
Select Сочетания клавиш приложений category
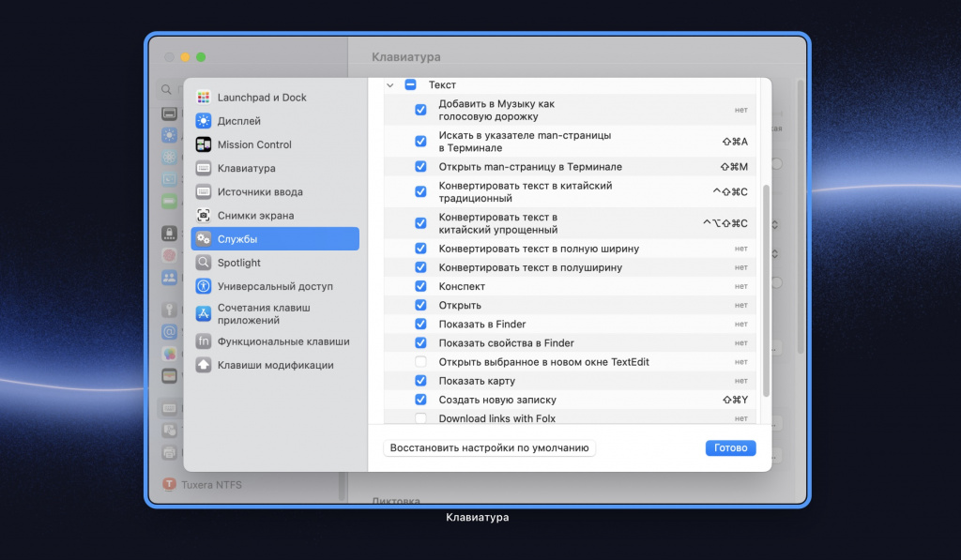click(x=264, y=313)
